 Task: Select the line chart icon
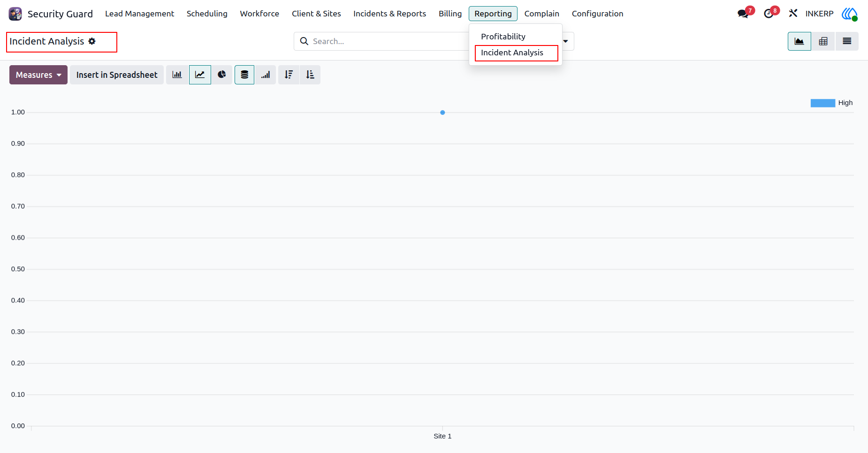(x=200, y=75)
